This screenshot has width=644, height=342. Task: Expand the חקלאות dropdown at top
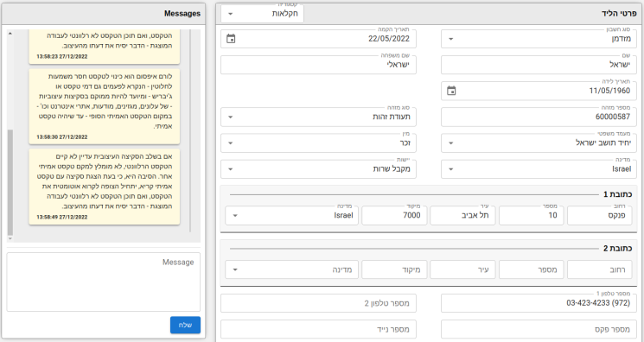tap(262, 14)
